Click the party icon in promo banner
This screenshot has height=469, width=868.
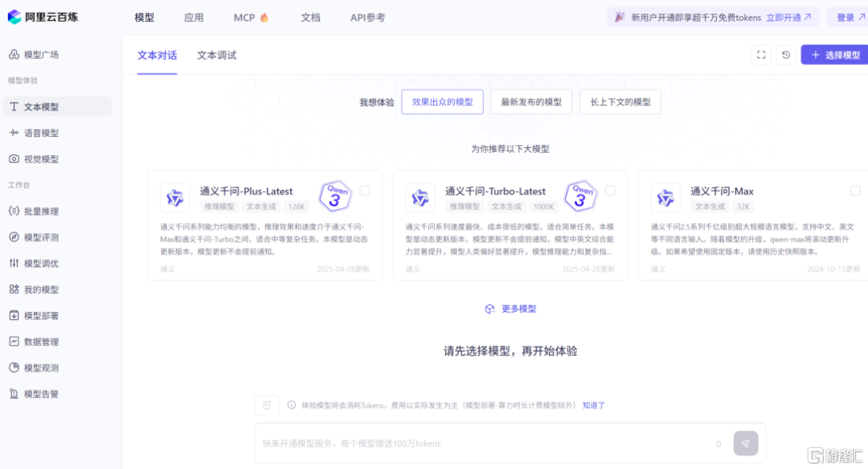pyautogui.click(x=620, y=17)
